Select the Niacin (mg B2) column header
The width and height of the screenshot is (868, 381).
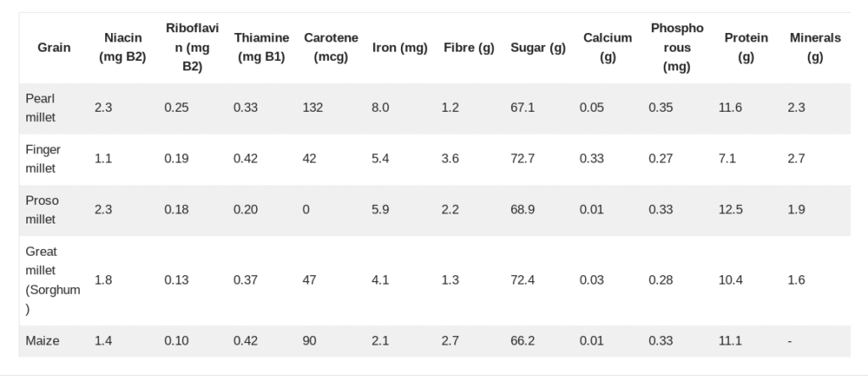pyautogui.click(x=122, y=47)
